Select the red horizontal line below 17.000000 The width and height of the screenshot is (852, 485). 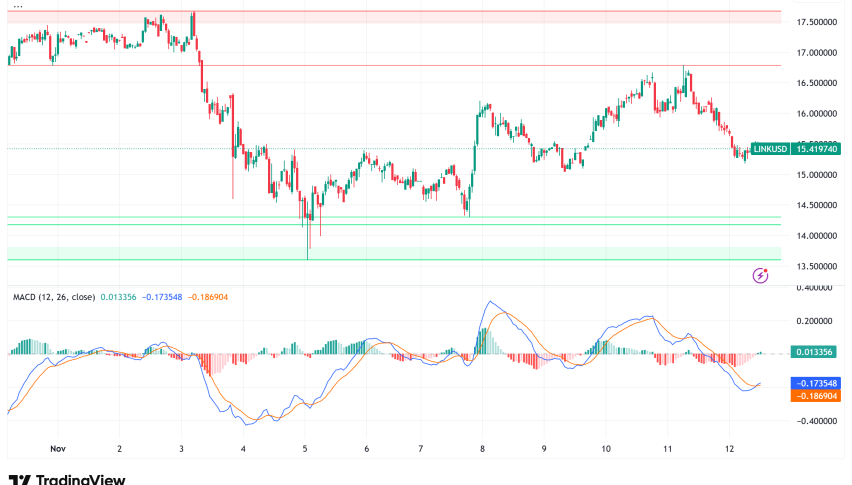point(400,65)
